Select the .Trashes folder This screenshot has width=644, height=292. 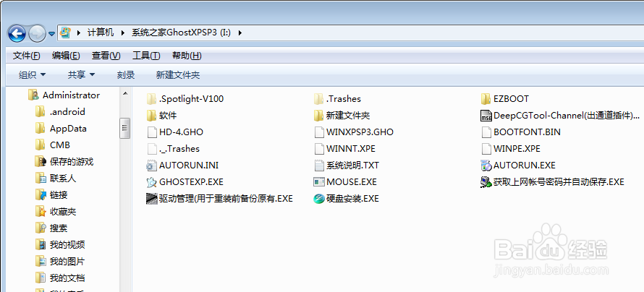click(x=338, y=99)
